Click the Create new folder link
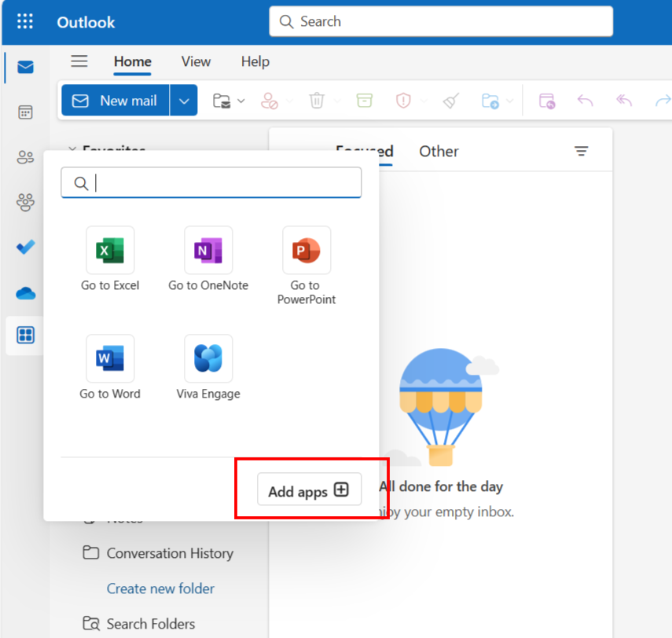Viewport: 672px width, 638px height. coord(160,588)
